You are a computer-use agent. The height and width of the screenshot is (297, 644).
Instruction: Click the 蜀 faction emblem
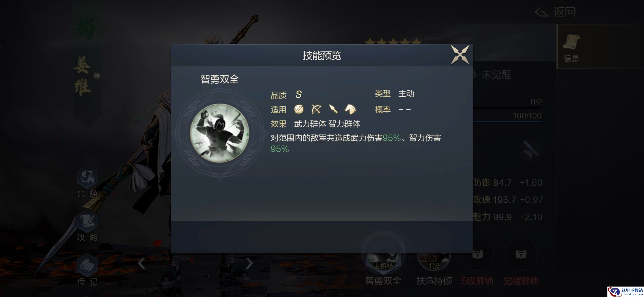coord(87,29)
